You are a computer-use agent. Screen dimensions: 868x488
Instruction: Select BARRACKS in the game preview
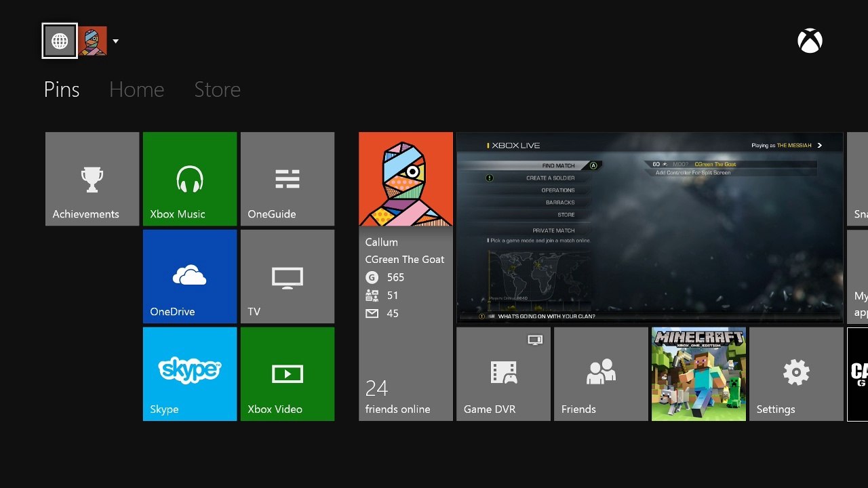[x=560, y=203]
